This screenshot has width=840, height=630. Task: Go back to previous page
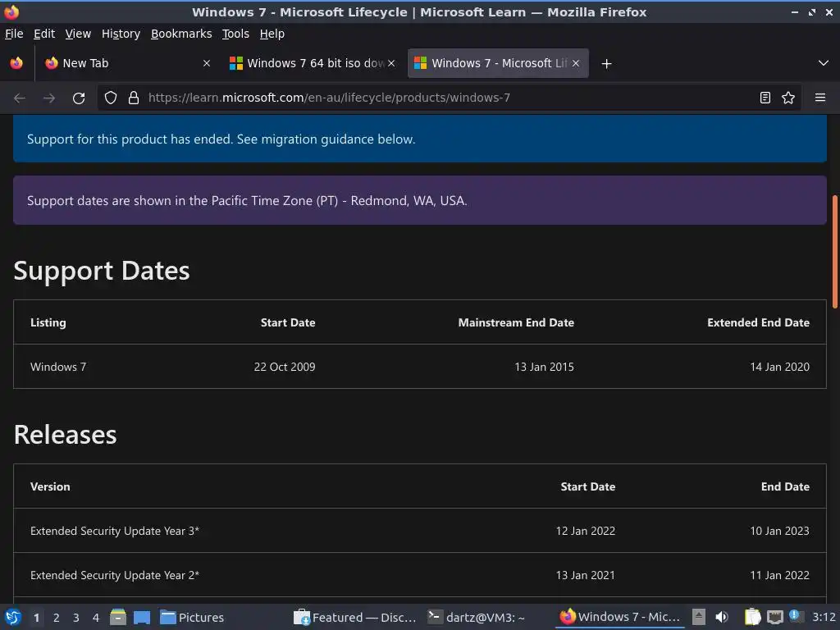coord(20,98)
